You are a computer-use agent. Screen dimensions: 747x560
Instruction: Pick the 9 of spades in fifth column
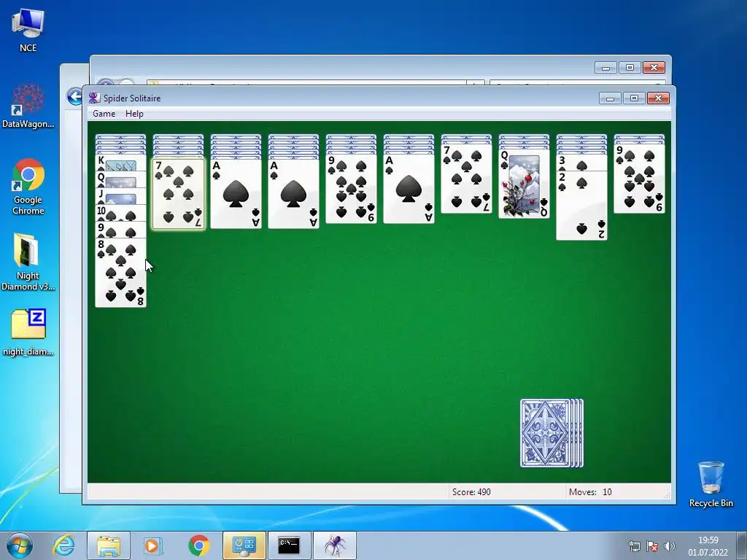[x=351, y=189]
